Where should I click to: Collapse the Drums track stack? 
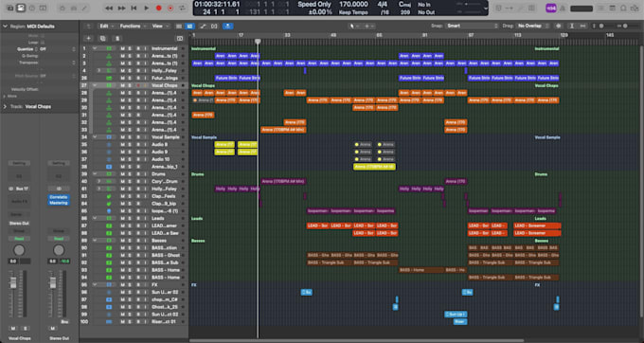pyautogui.click(x=95, y=174)
